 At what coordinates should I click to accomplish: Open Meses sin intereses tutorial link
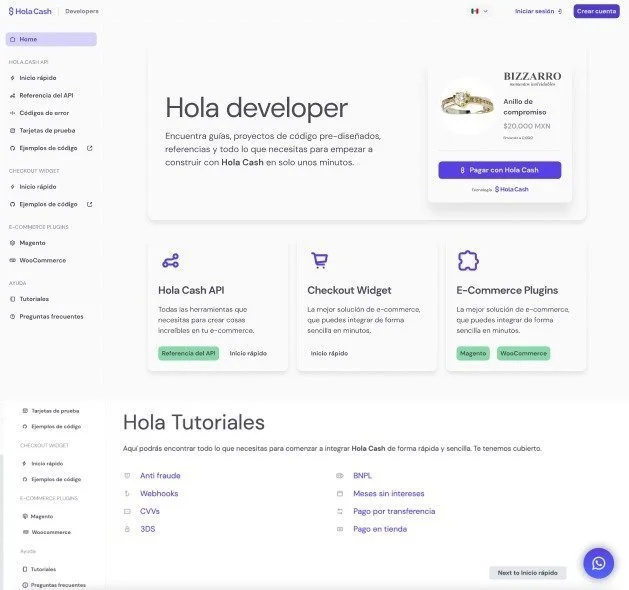(389, 493)
